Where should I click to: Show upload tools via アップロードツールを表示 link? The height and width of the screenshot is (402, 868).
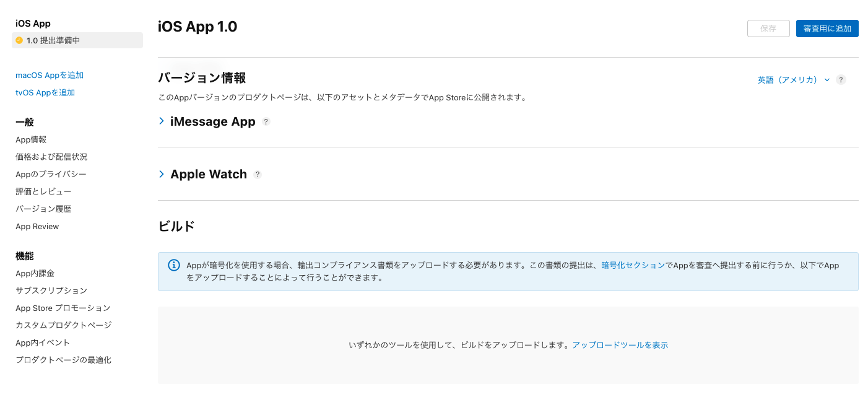[x=620, y=344]
